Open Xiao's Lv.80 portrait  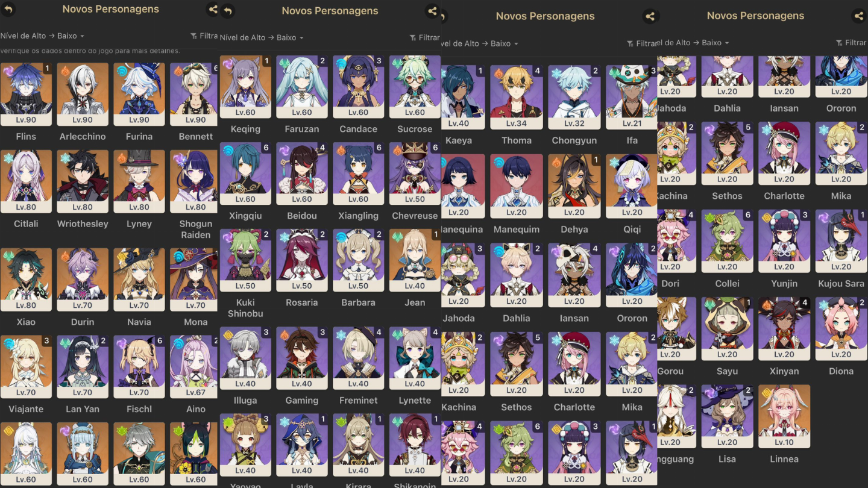tap(26, 280)
